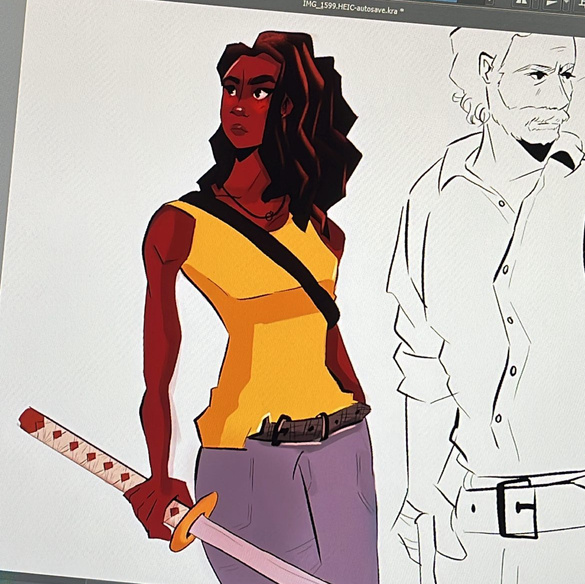Screen dimensions: 585x584
Task: Click the vertical mirror tool icon
Action: tap(551, 4)
